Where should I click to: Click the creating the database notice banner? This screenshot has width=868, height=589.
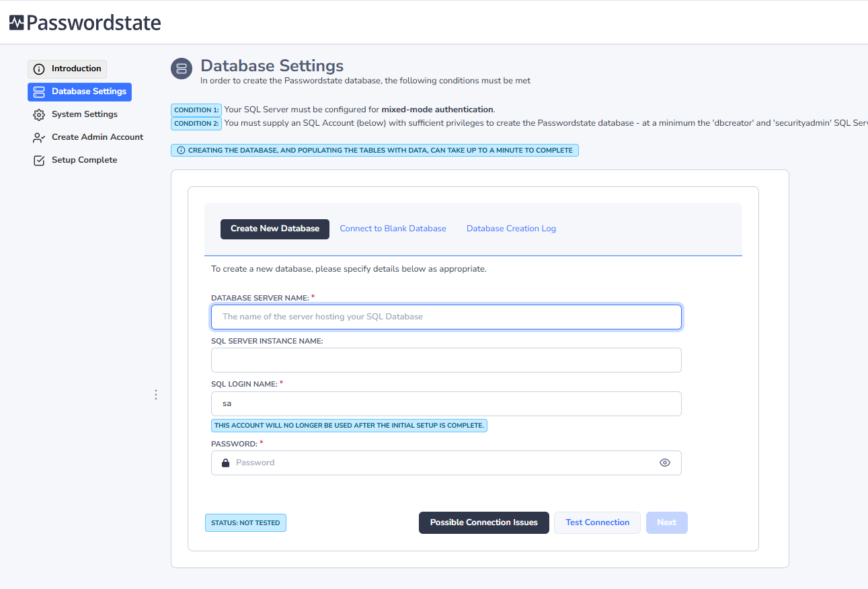pyautogui.click(x=374, y=150)
